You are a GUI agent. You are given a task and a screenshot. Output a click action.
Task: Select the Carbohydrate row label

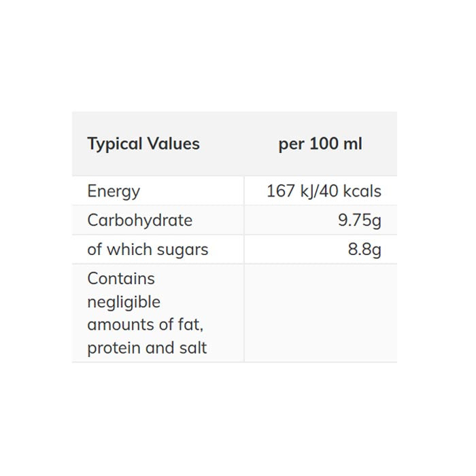(139, 220)
